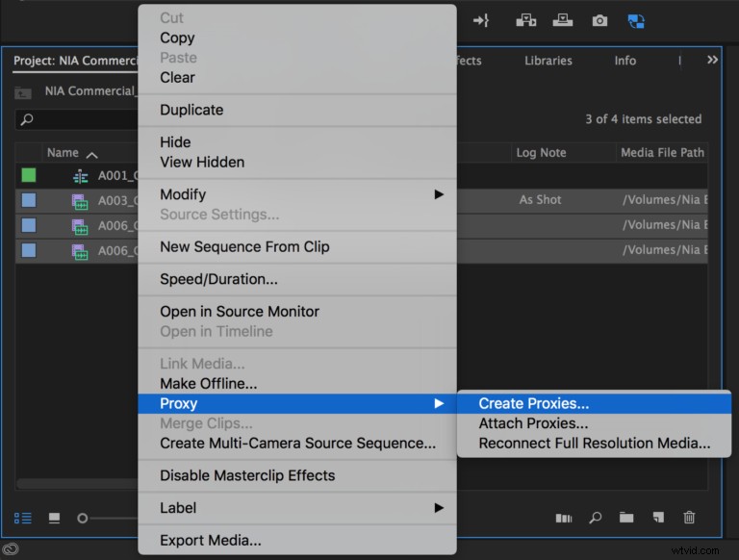Screen dimensions: 739x560
Task: Select Attach Proxies... in submenu
Action: pos(594,423)
